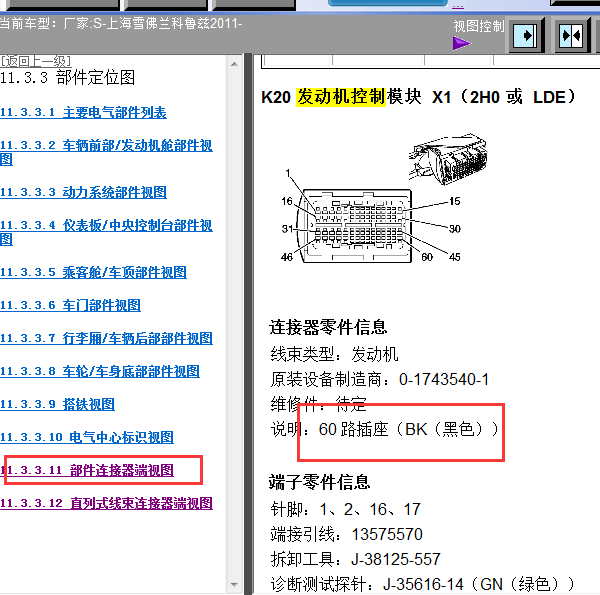
Task: Click the 拆卸工具：J-38125-557 line
Action: click(x=355, y=559)
